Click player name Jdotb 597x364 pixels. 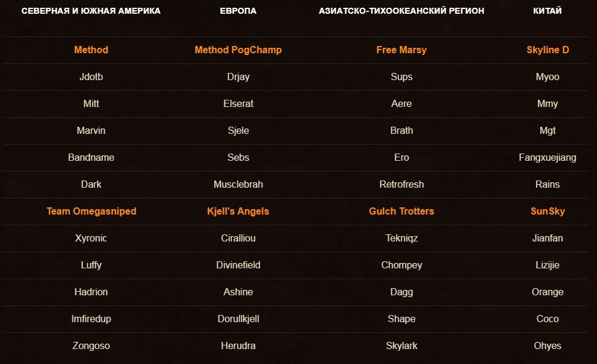[91, 77]
